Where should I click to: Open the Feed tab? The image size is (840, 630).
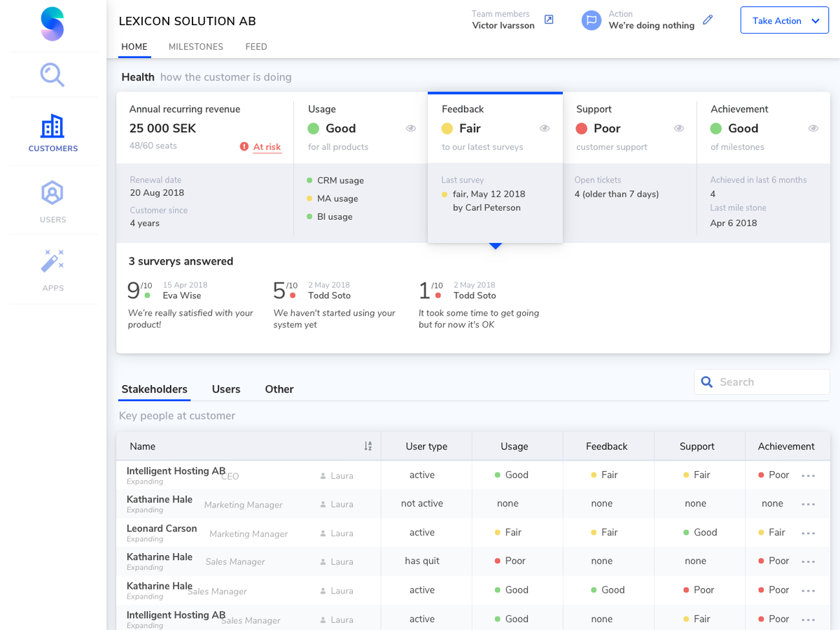(256, 47)
